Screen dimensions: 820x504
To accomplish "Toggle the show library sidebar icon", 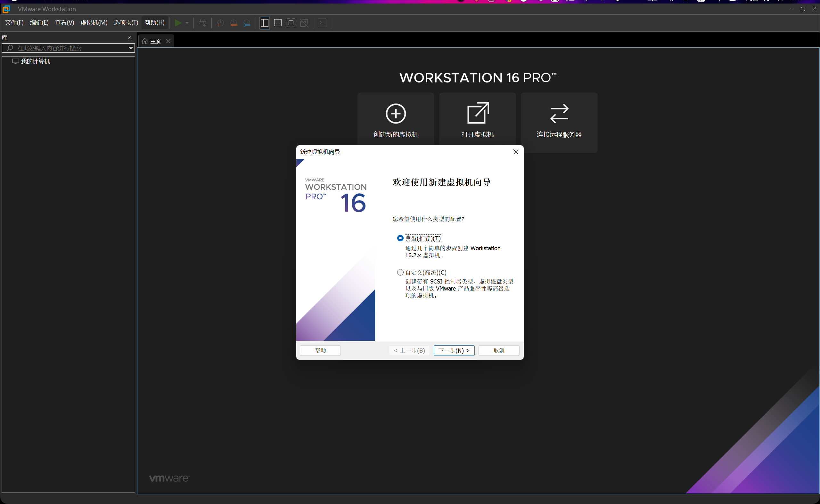I will tap(265, 23).
